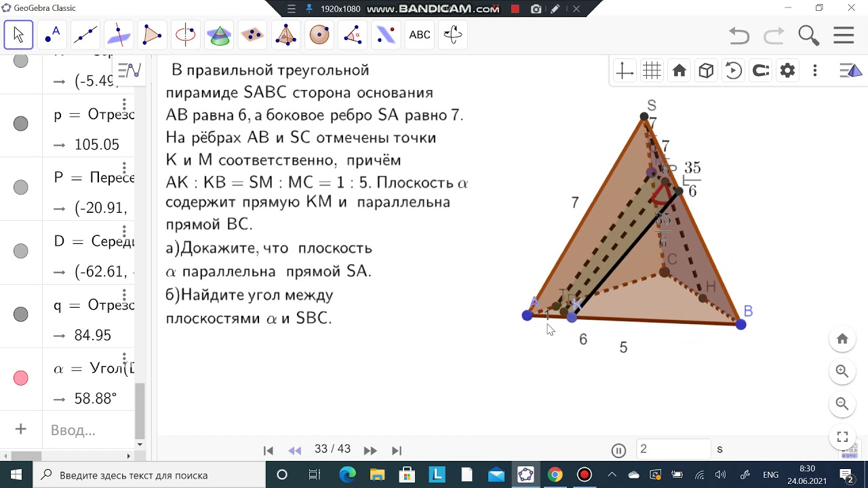Toggle the algebra view style bar

[129, 70]
